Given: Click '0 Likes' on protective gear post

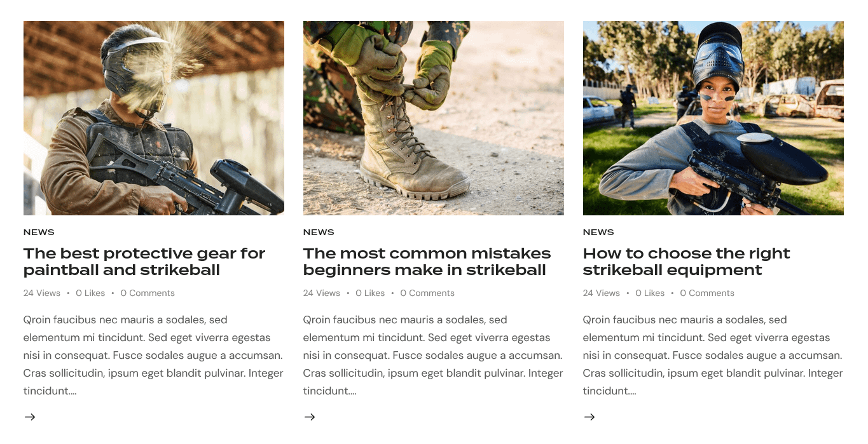Looking at the screenshot, I should (90, 293).
